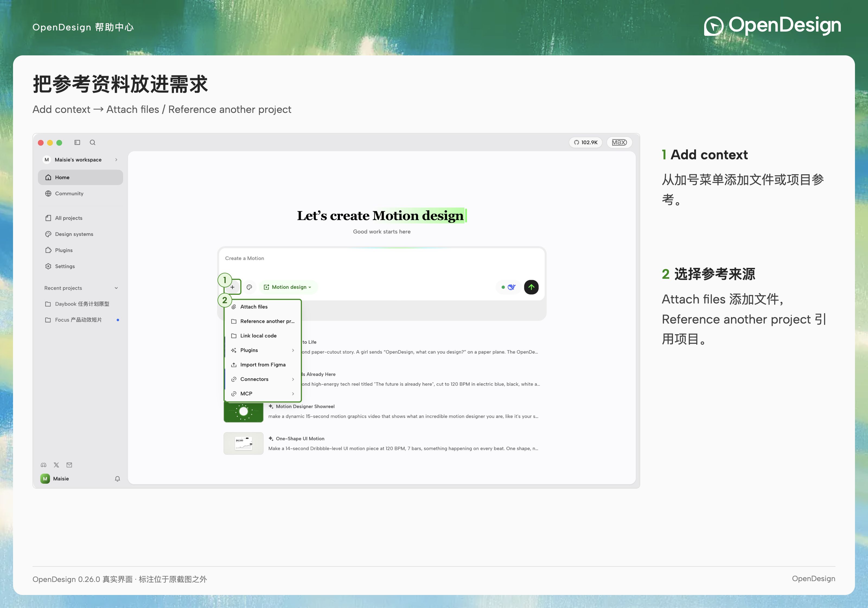The height and width of the screenshot is (608, 868).
Task: Click the plus Add context button
Action: click(232, 287)
